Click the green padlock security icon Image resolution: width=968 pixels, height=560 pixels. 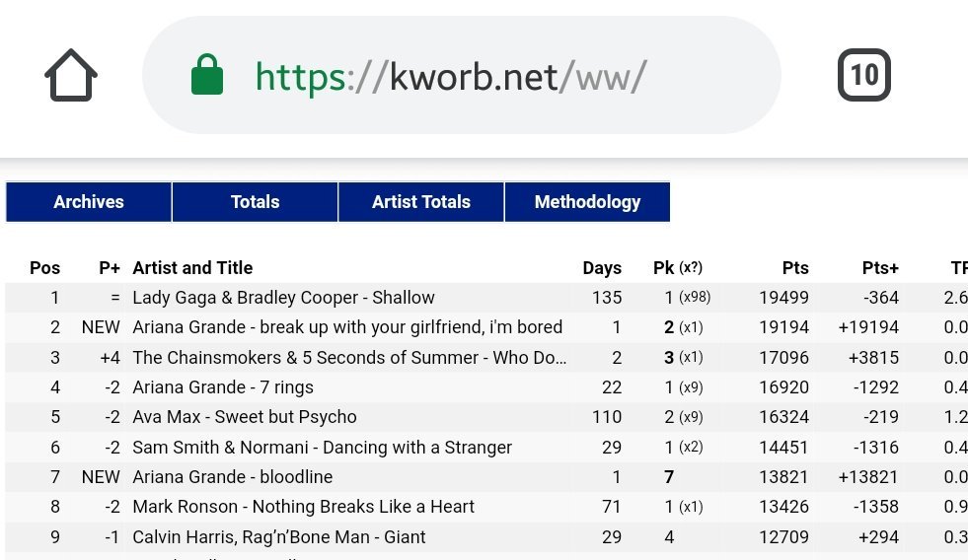pos(207,75)
